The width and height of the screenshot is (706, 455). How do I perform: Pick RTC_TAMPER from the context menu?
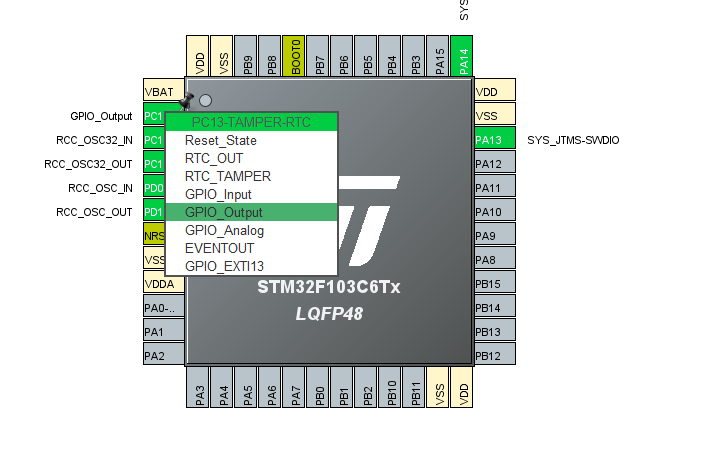point(227,176)
